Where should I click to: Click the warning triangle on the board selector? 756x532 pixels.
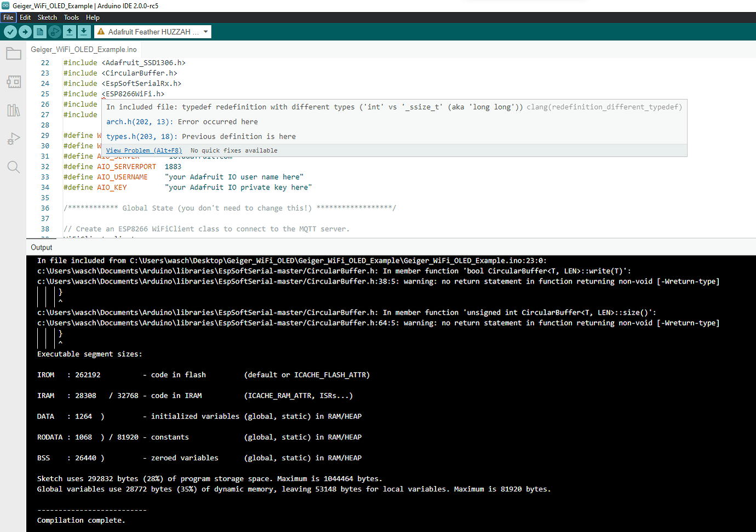click(101, 31)
